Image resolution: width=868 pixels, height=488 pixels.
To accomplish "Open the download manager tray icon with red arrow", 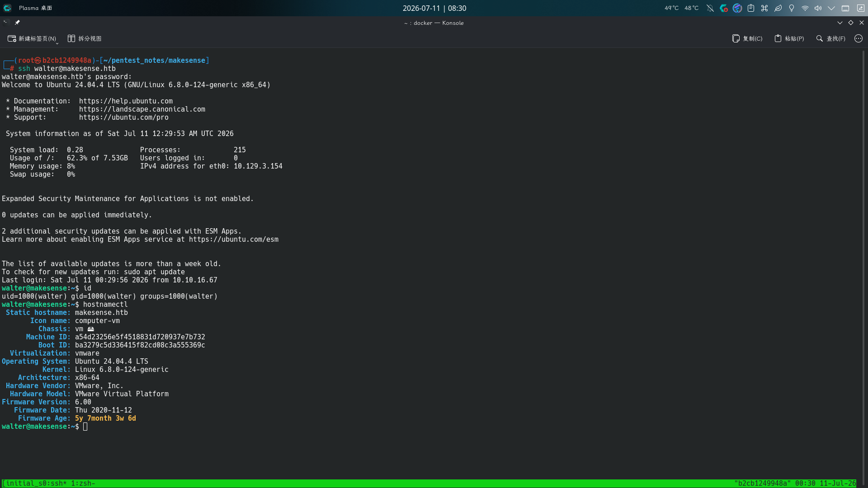I will click(724, 8).
